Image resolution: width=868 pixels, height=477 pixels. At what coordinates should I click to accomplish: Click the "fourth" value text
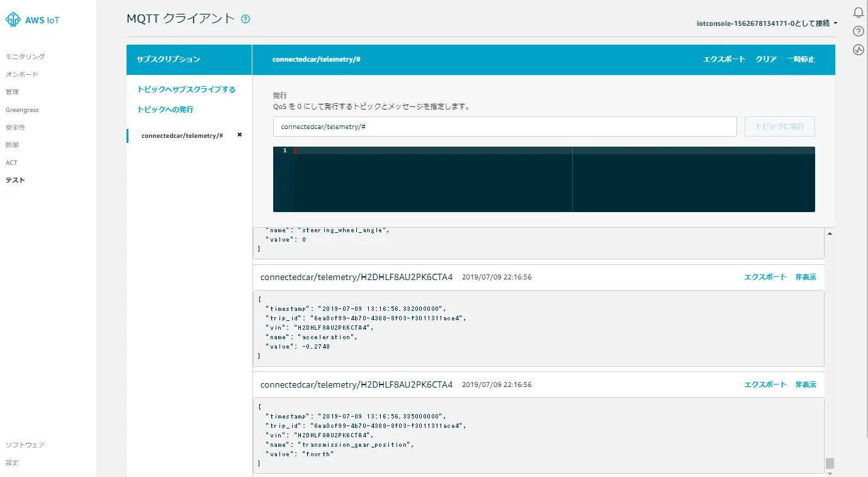(x=318, y=454)
